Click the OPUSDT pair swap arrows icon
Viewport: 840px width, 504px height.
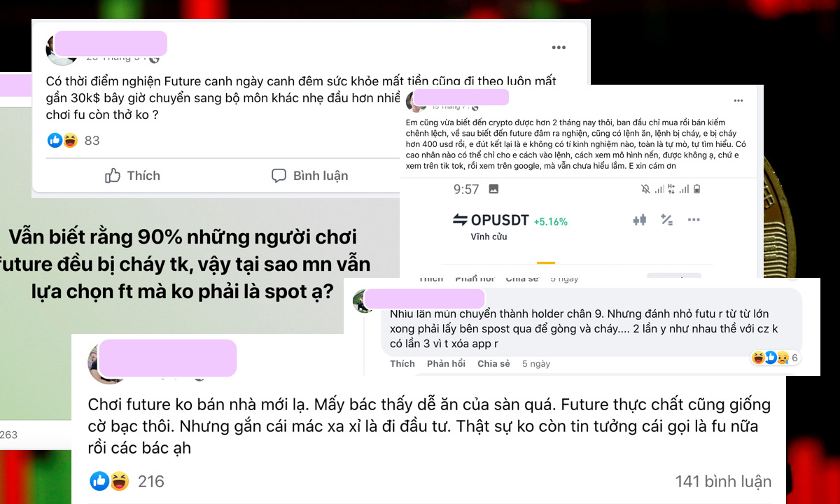(460, 220)
